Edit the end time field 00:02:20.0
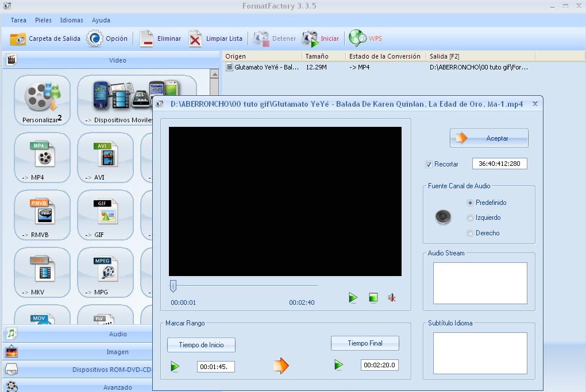This screenshot has height=392, width=586. click(x=379, y=365)
